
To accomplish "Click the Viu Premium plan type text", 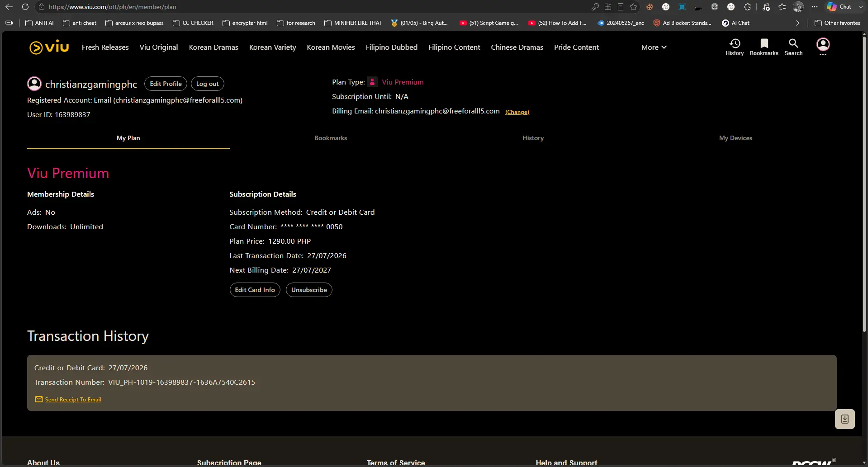I will pyautogui.click(x=403, y=82).
